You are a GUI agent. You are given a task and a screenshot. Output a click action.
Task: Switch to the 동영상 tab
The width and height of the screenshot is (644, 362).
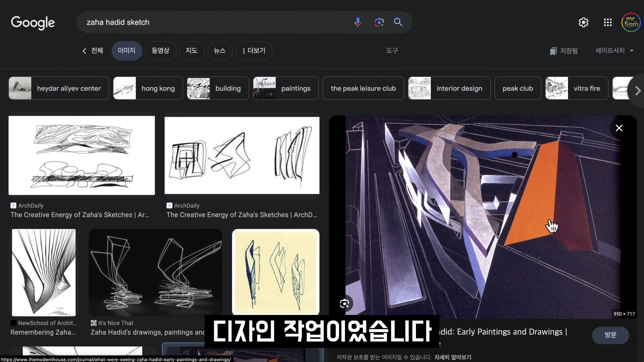click(161, 51)
